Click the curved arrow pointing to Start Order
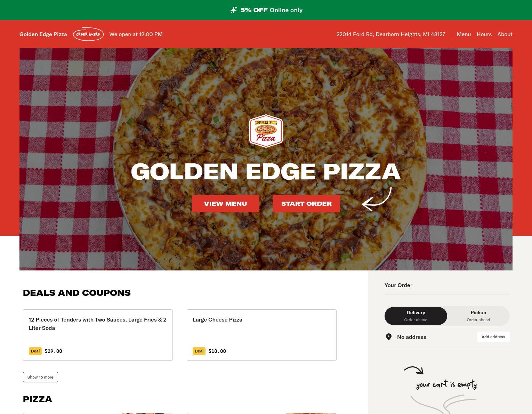 377,199
